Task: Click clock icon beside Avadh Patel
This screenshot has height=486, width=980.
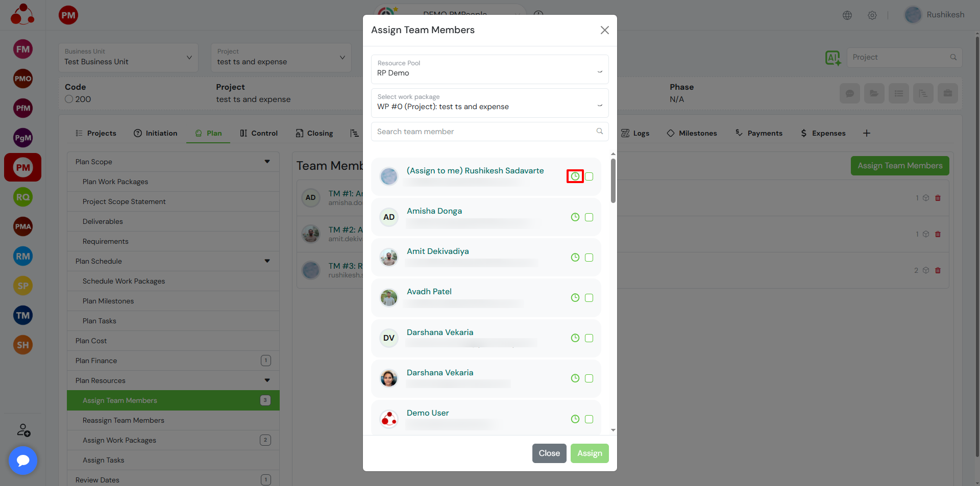Action: tap(575, 298)
